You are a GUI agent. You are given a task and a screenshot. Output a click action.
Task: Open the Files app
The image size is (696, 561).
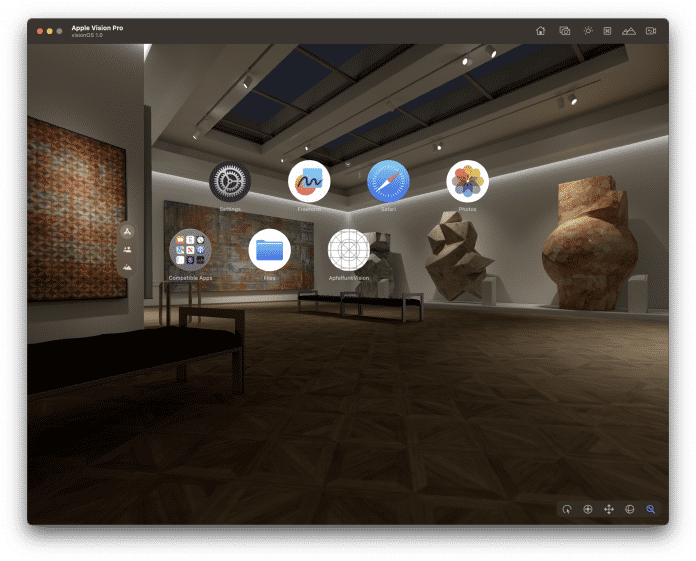pos(269,249)
